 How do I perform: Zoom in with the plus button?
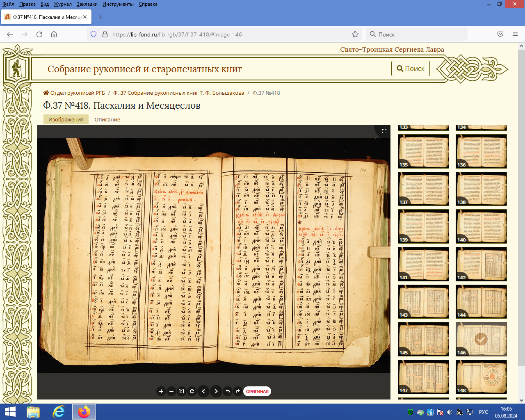[x=161, y=391]
